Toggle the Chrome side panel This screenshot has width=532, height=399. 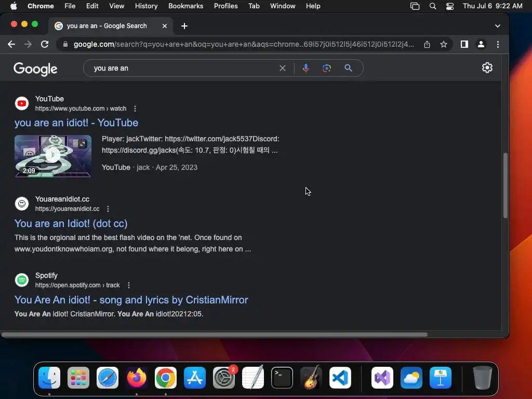464,44
